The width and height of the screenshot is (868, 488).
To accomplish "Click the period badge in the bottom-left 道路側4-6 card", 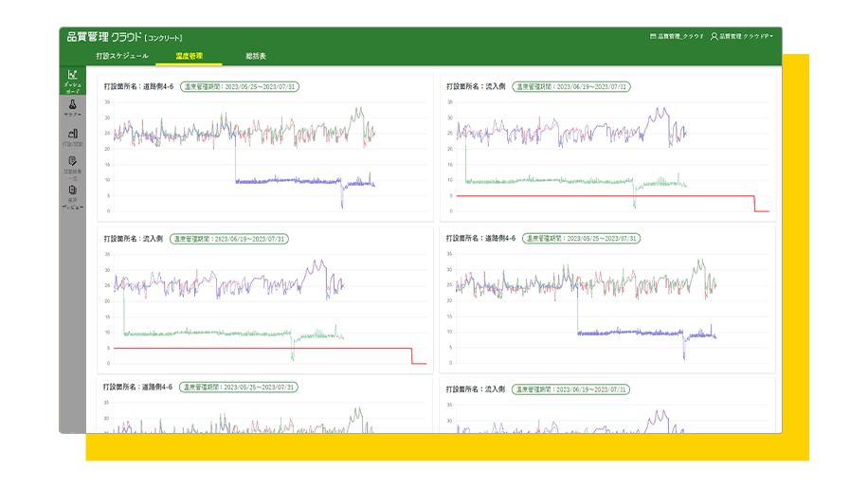I will click(239, 388).
